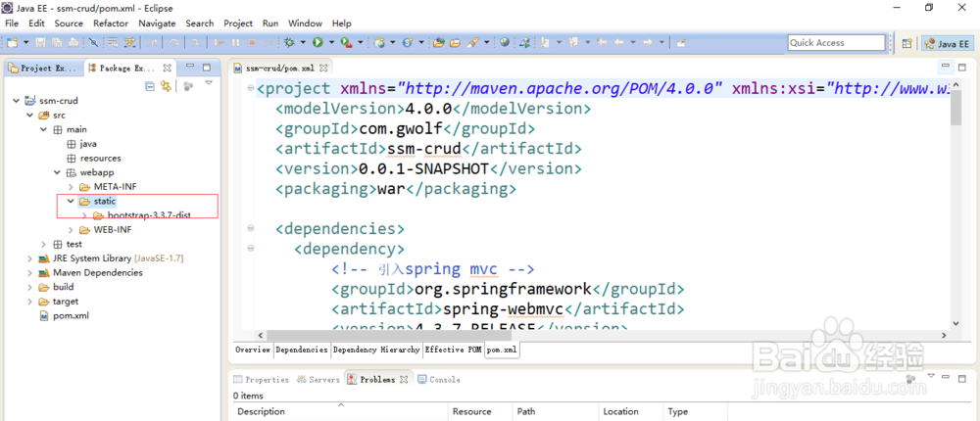Collapse the webapp folder node
The width and height of the screenshot is (980, 421).
57,172
